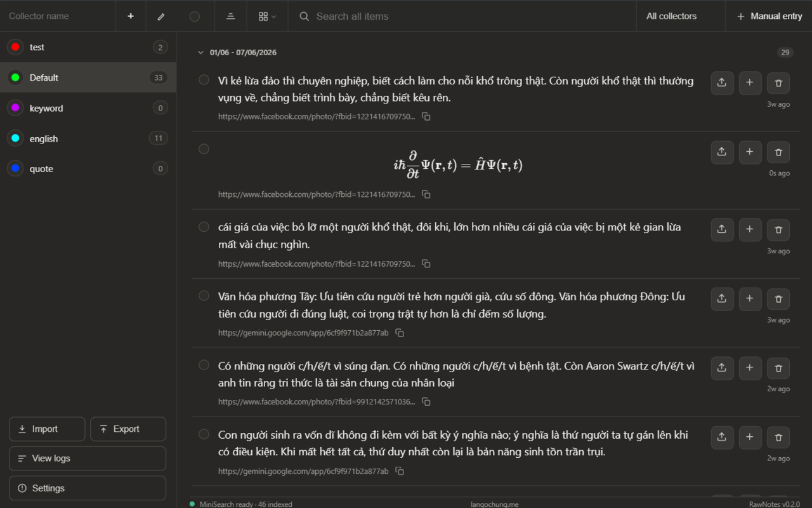
Task: Click 'MiniSearch ready · 46 indexed' status
Action: [241, 504]
